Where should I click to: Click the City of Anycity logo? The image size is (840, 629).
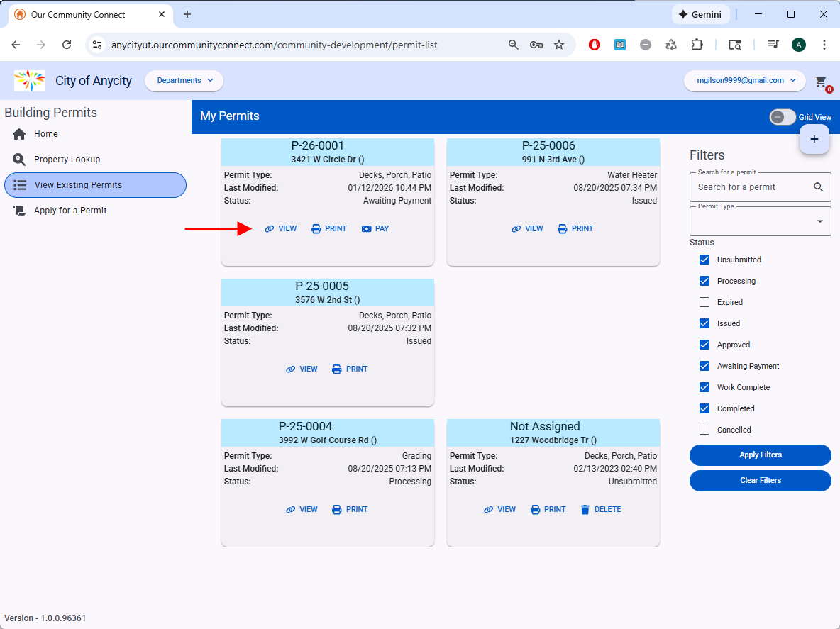click(30, 81)
